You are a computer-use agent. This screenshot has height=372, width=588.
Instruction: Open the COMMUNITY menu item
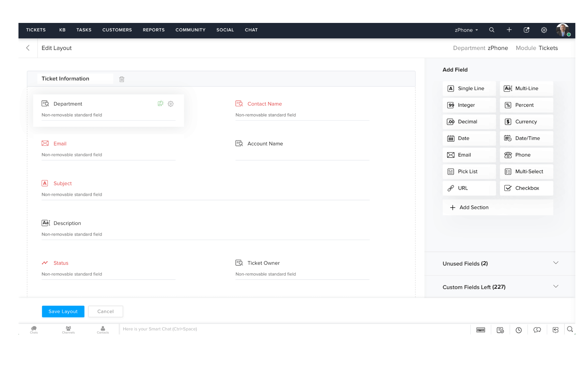tap(190, 30)
